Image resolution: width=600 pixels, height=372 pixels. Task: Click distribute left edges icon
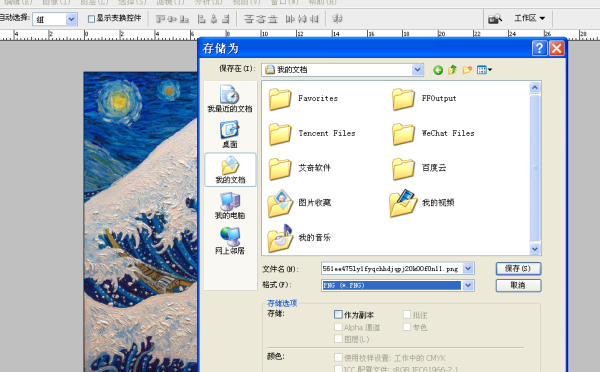[x=290, y=19]
